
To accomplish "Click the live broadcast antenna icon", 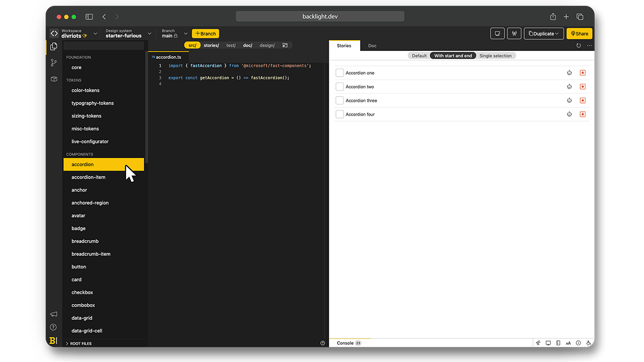I will click(x=514, y=34).
